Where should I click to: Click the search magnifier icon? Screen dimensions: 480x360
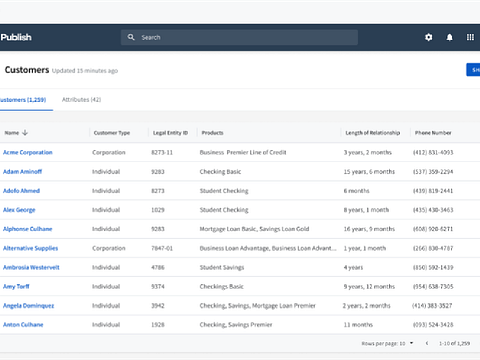131,37
